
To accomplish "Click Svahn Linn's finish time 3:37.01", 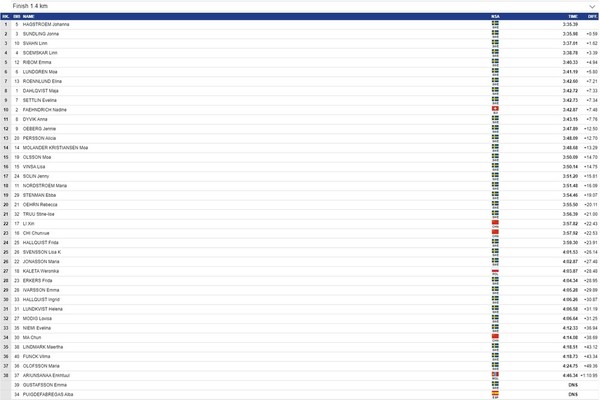I will pyautogui.click(x=572, y=43).
